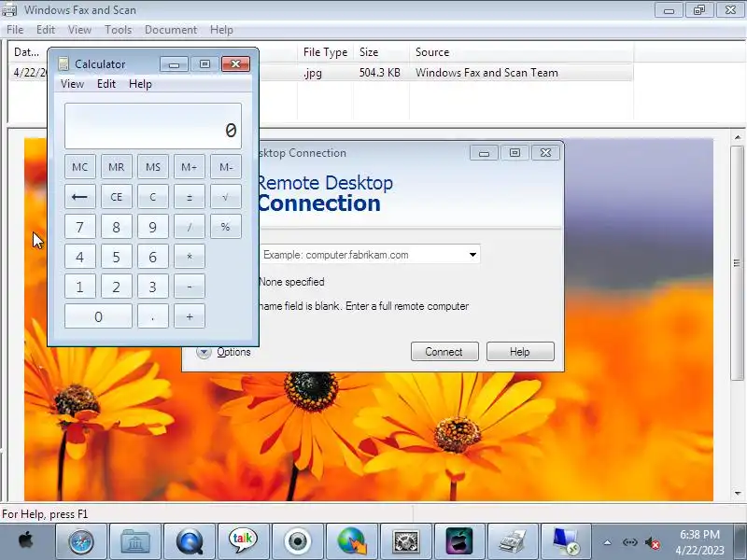This screenshot has width=747, height=560.
Task: Select the Windows Fax and Scan Team cell
Action: tap(486, 73)
